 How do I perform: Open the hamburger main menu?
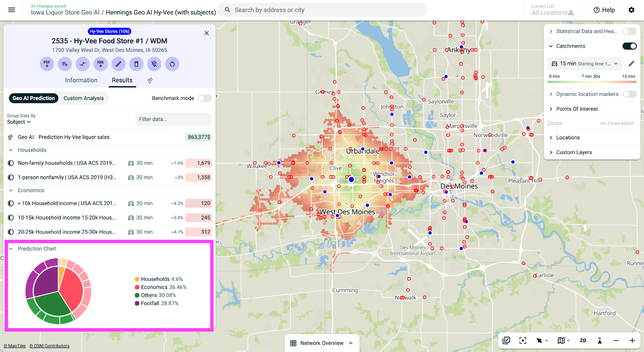[12, 10]
